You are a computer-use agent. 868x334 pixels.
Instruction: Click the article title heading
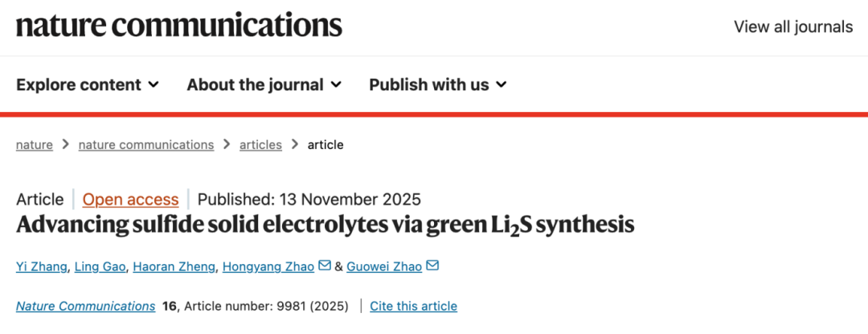[325, 225]
